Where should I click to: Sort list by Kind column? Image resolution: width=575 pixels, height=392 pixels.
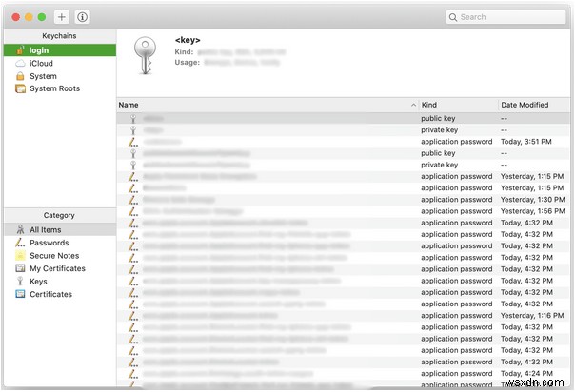coord(457,104)
